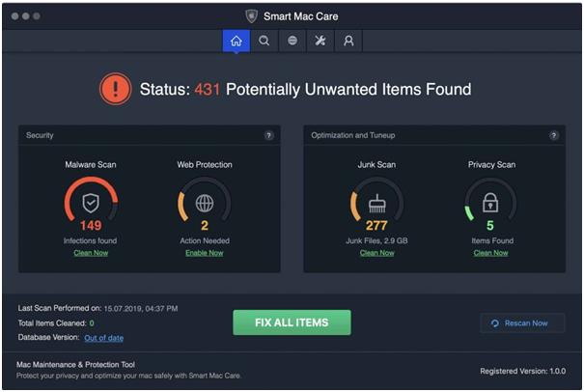
Task: Click the Junk Scan broom gauge icon
Action: tap(376, 203)
